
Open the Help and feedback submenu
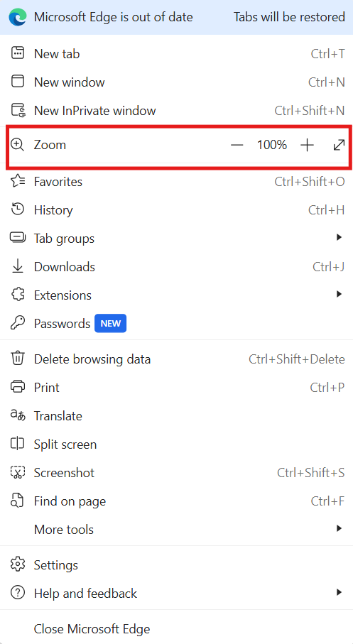coord(176,593)
